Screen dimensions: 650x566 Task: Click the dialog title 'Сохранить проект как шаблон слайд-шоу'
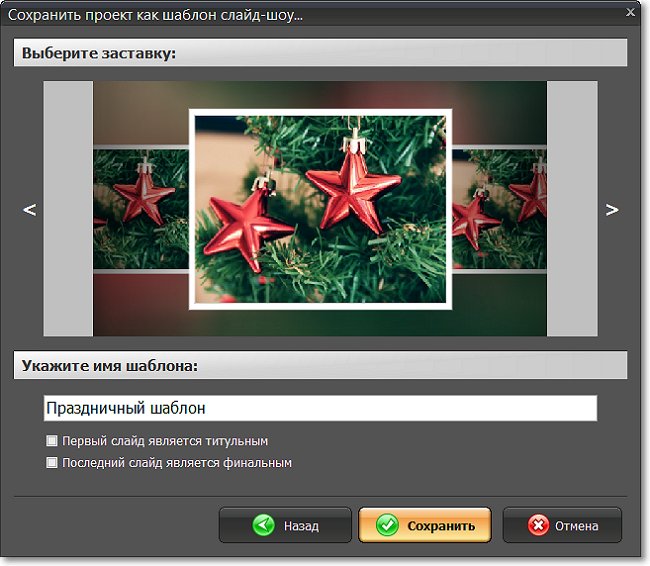(155, 15)
